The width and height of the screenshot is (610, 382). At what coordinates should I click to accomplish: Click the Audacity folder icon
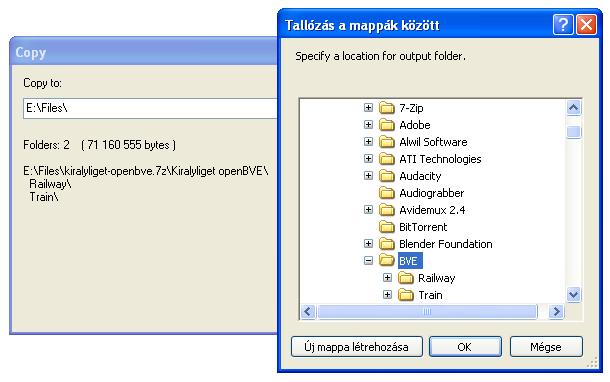click(x=387, y=176)
